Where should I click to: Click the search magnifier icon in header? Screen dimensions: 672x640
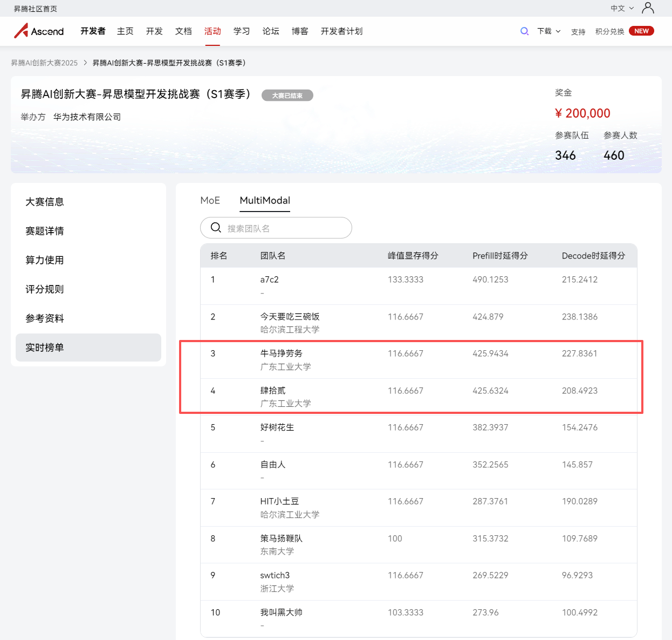point(524,31)
